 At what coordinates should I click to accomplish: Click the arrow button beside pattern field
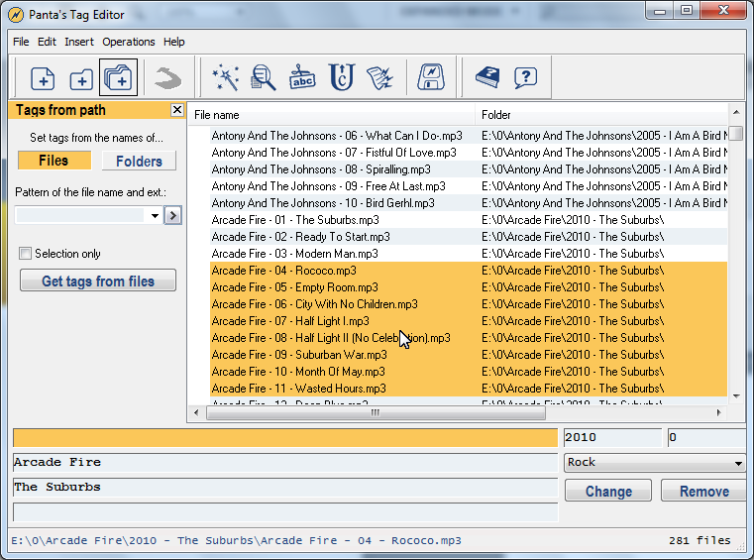pyautogui.click(x=173, y=215)
